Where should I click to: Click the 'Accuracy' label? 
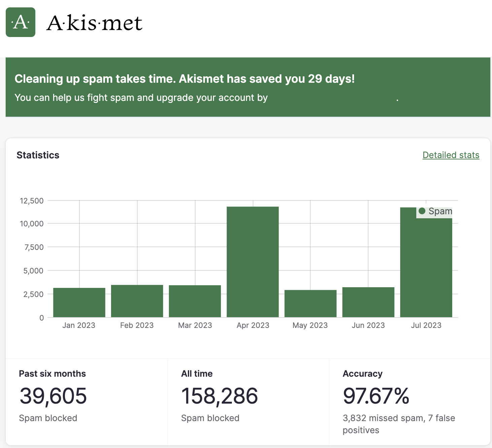(362, 374)
